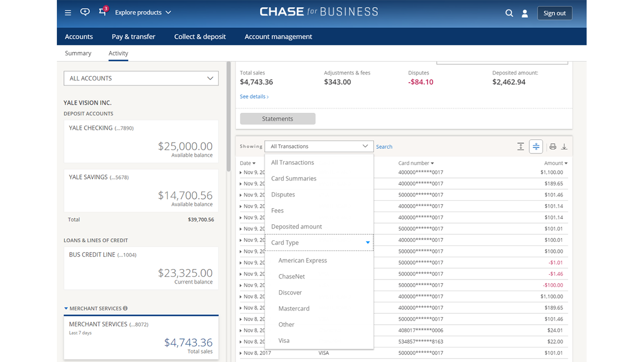644x362 pixels.
Task: Click Merchant Services info icon
Action: click(125, 308)
